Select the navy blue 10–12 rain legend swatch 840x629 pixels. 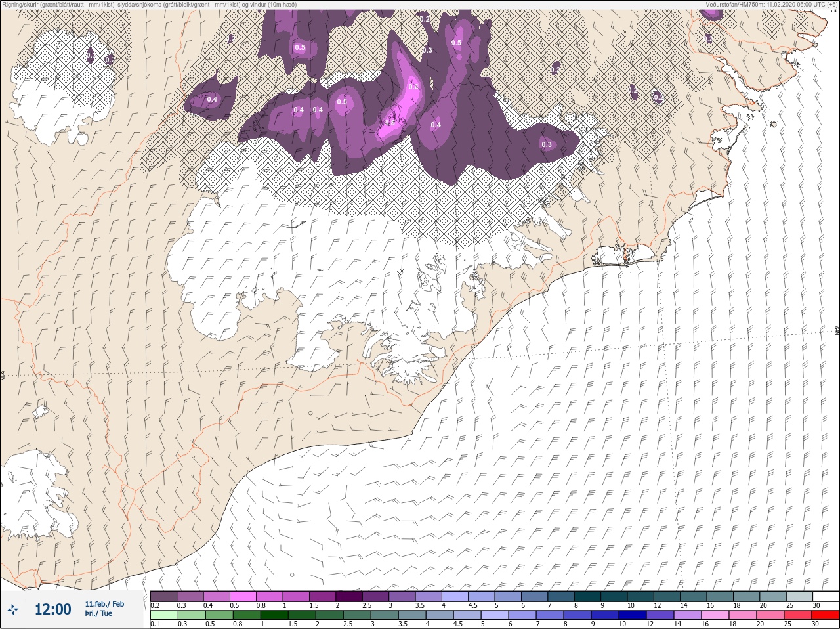tap(632, 615)
